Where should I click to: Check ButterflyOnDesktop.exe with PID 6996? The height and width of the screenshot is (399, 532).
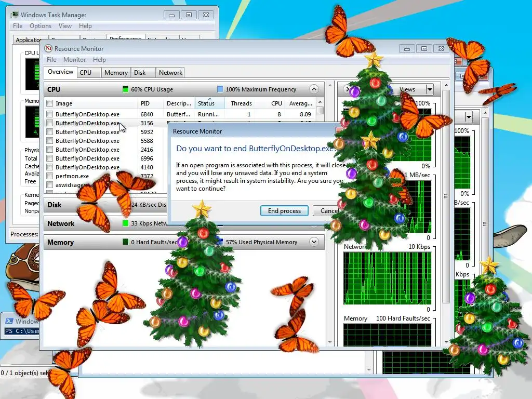tap(49, 158)
